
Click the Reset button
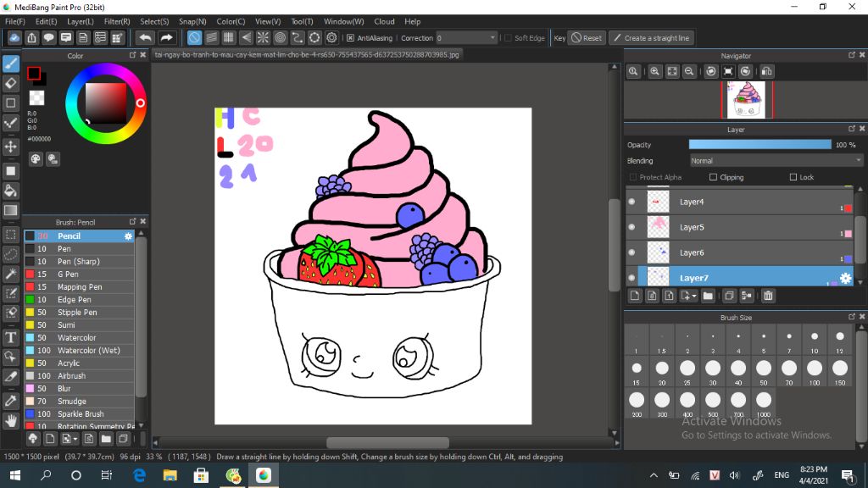[x=587, y=38]
